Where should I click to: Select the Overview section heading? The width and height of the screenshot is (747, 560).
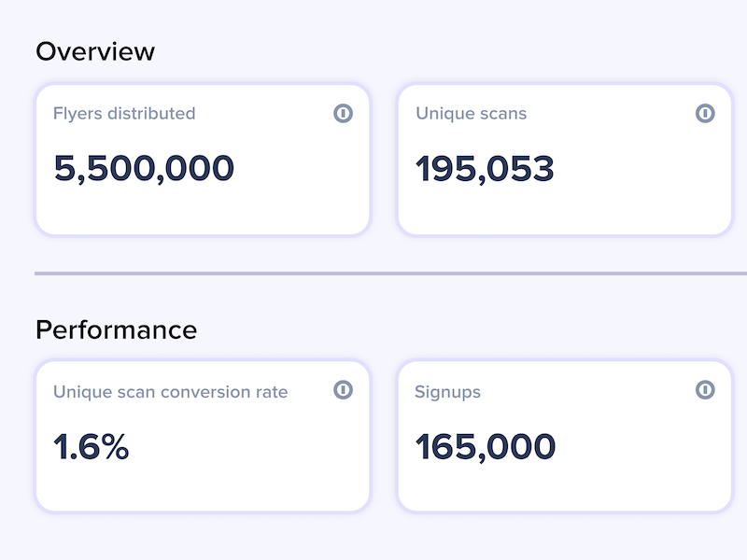95,51
